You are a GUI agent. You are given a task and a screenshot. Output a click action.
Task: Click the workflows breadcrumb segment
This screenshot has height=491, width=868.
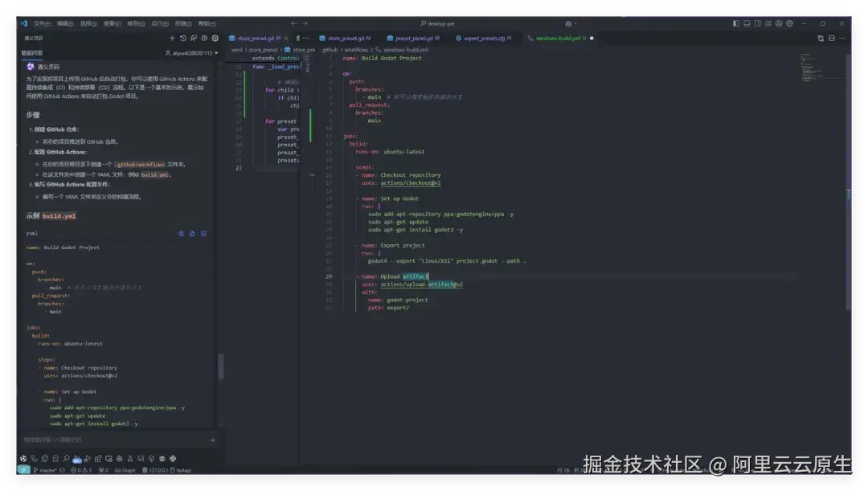[355, 50]
